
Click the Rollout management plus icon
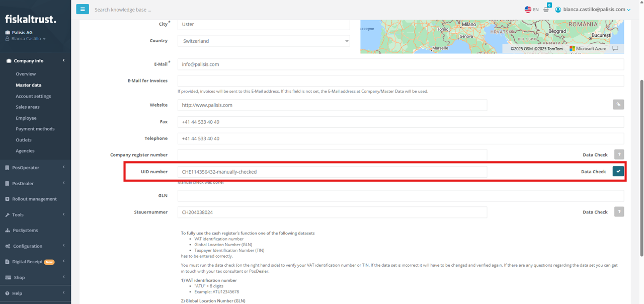(7, 199)
